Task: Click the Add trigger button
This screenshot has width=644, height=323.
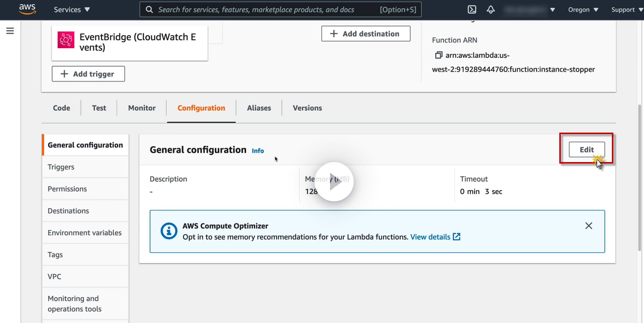Action: pyautogui.click(x=88, y=74)
